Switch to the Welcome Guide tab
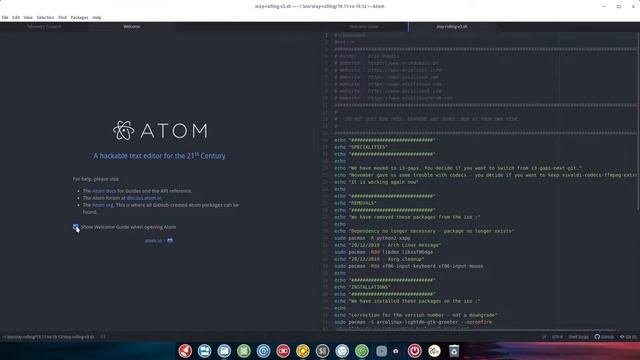 coord(364,27)
